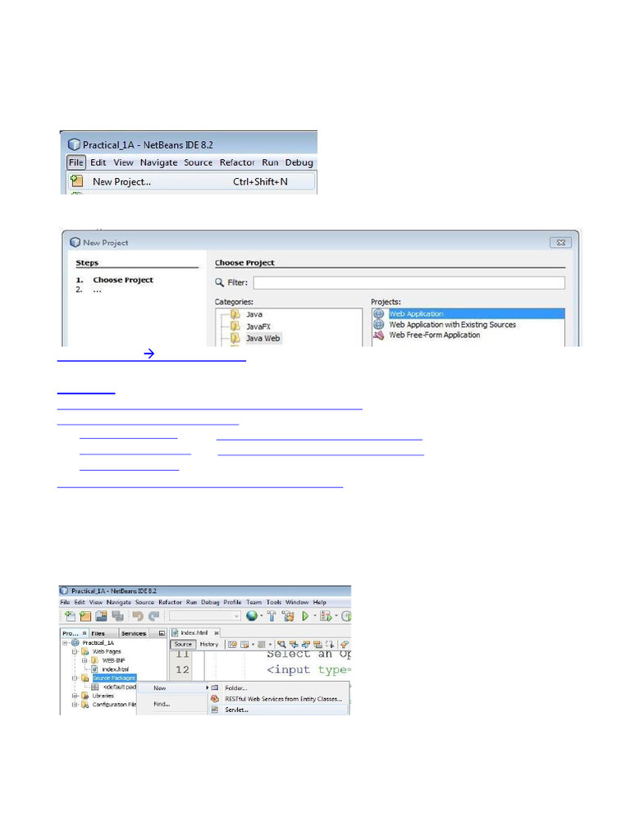Toggle Highlight Search editor icon
Screen dimensions: 630x840
(317, 644)
